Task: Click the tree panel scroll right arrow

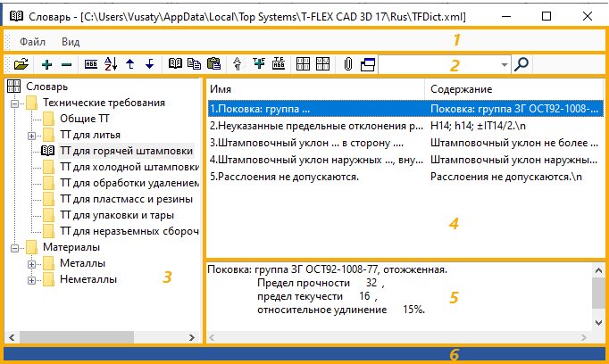Action: coord(192,337)
